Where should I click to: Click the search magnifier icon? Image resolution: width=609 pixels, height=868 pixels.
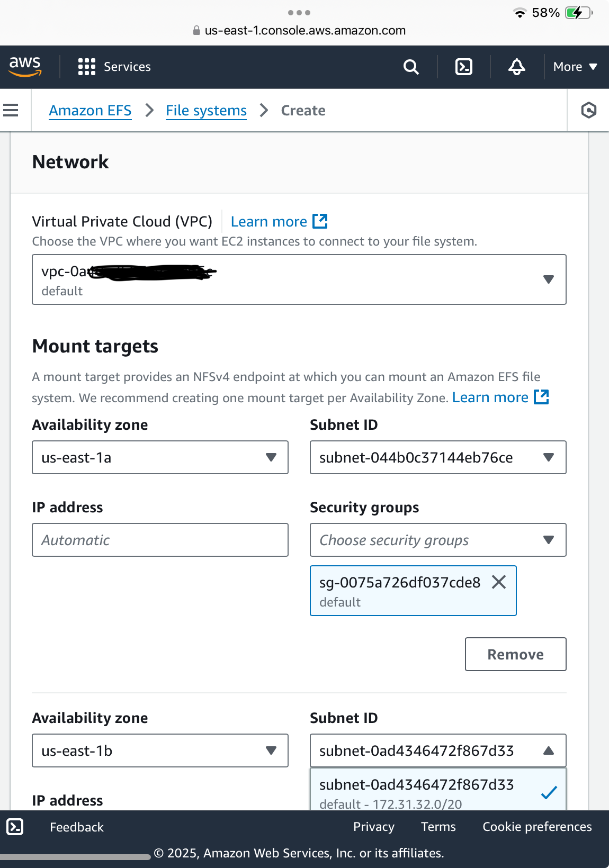click(x=411, y=67)
